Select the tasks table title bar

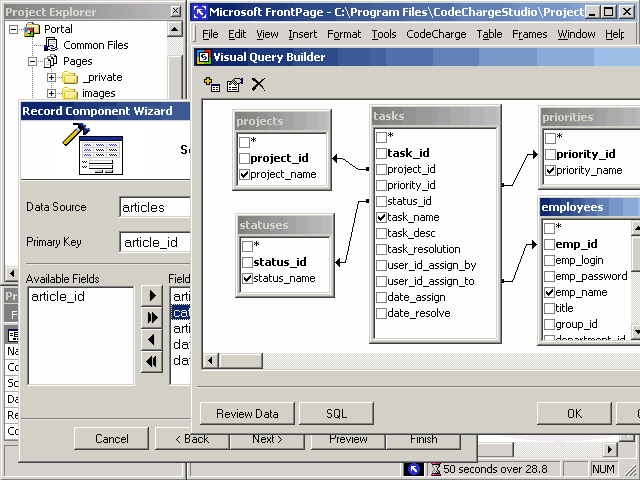(436, 116)
